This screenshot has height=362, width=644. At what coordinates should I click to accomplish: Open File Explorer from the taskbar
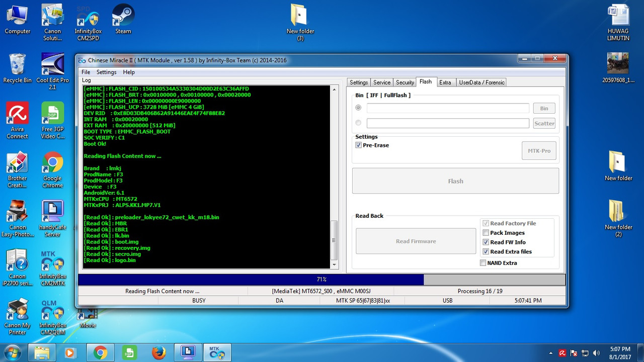pos(42,353)
